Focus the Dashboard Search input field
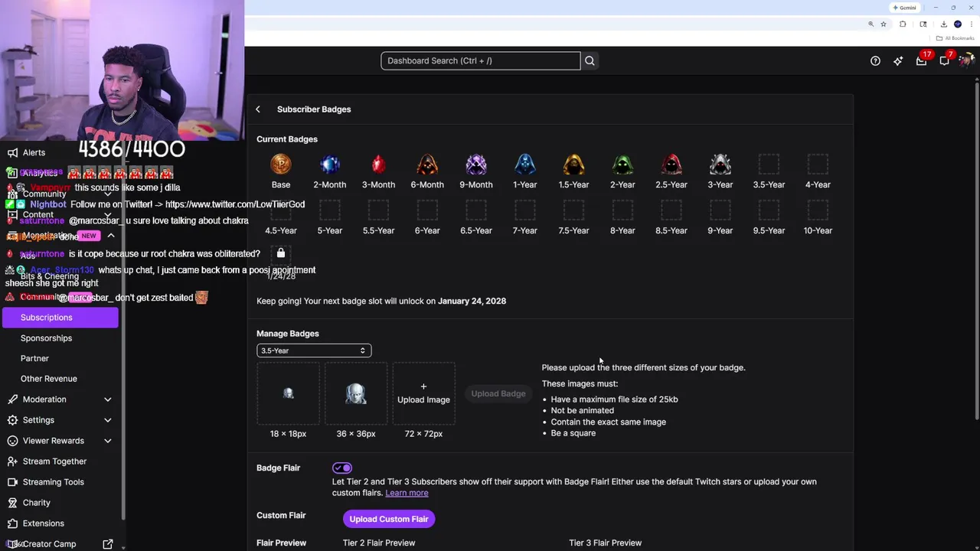Screen dimensions: 980x551 point(481,60)
